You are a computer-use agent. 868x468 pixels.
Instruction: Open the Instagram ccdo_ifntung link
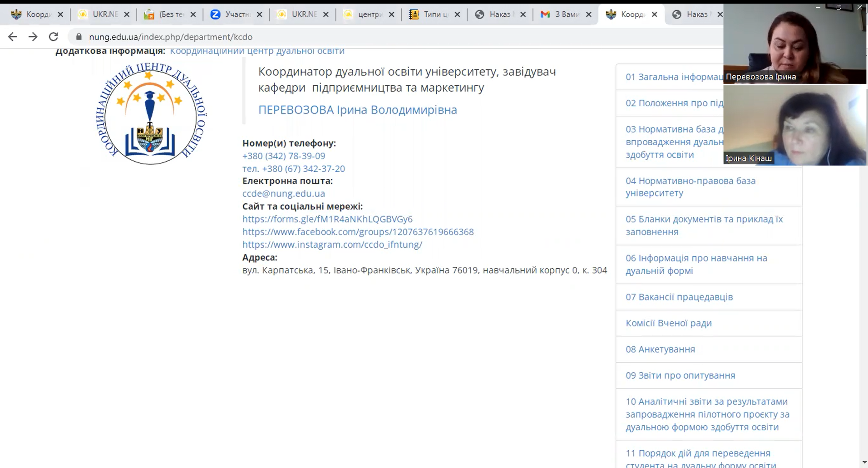click(x=332, y=244)
